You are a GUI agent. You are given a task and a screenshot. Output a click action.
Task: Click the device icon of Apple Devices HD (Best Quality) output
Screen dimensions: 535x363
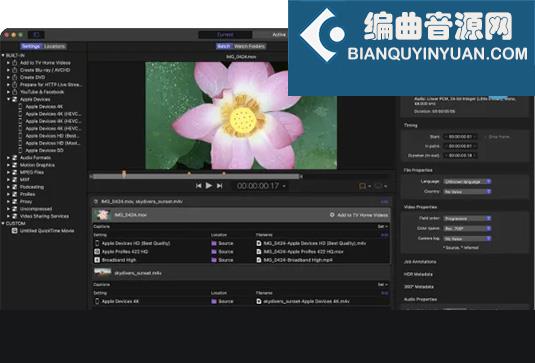(x=97, y=243)
